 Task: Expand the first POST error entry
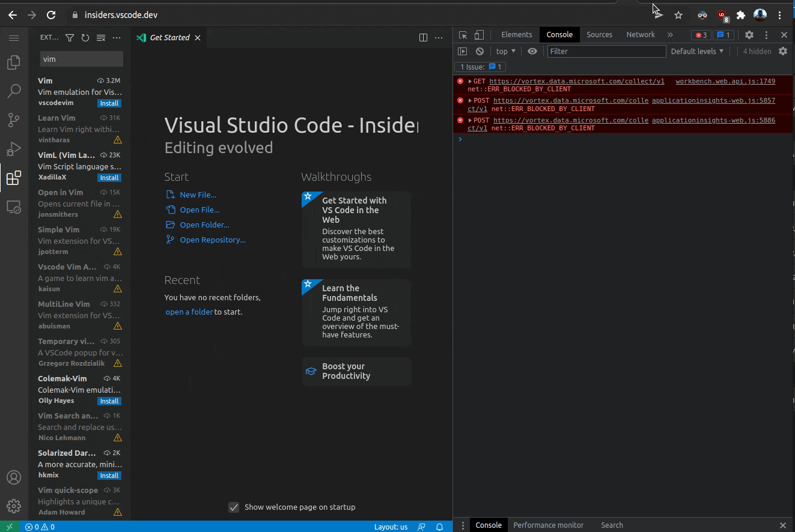tap(470, 101)
